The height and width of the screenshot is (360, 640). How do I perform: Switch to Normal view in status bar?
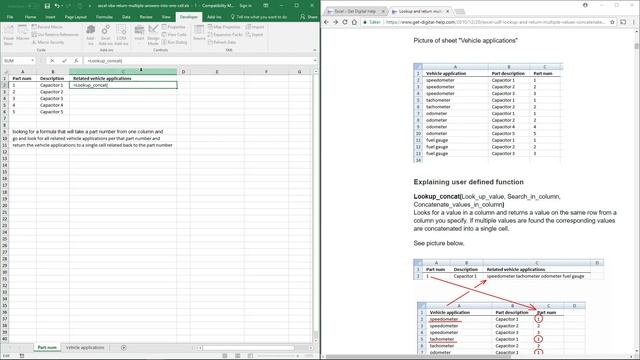click(x=225, y=356)
